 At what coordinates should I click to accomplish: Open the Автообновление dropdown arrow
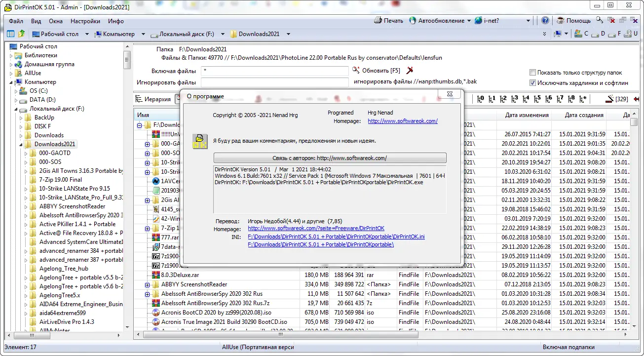pos(468,21)
